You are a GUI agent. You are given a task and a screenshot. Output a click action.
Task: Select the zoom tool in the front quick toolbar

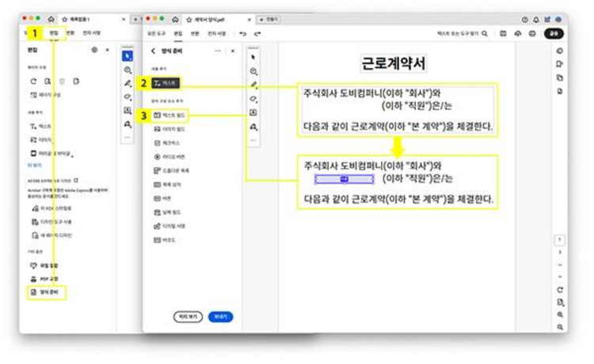click(253, 71)
